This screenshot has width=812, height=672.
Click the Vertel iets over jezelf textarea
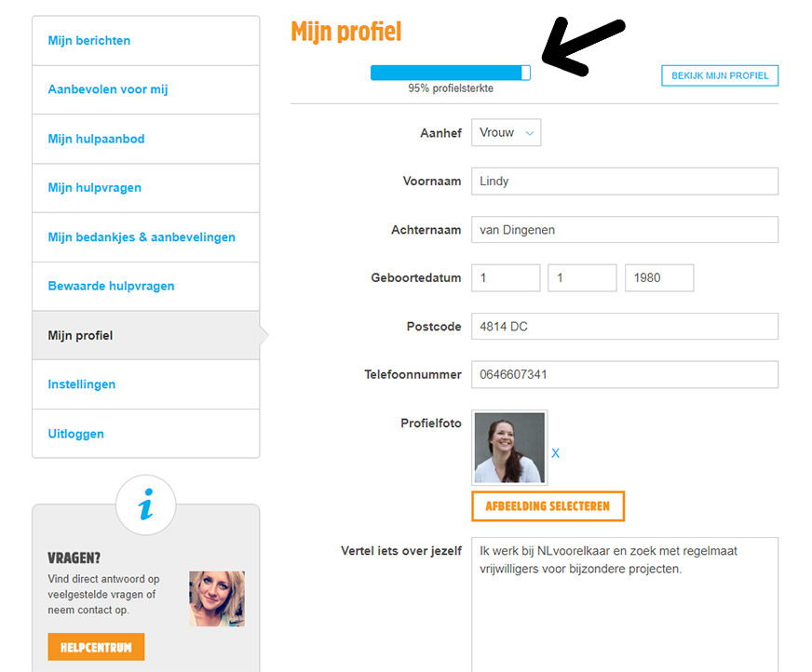coord(624,605)
